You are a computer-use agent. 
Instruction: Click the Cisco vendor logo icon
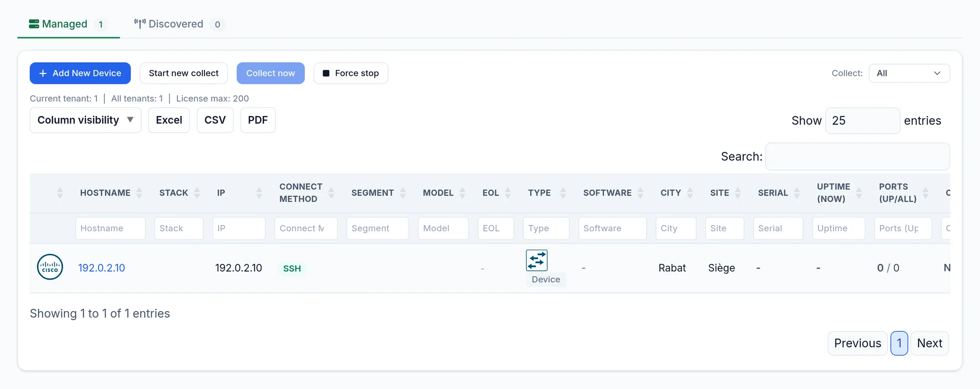point(50,267)
